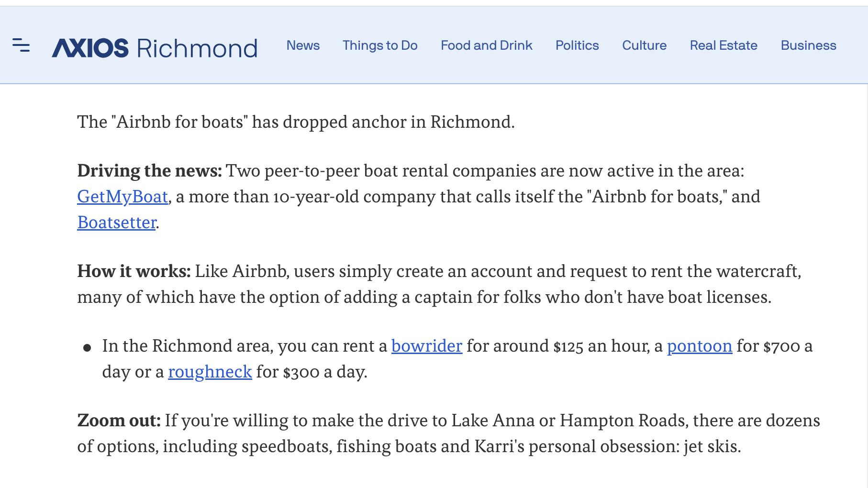Open the pontoon rental link

tap(699, 346)
